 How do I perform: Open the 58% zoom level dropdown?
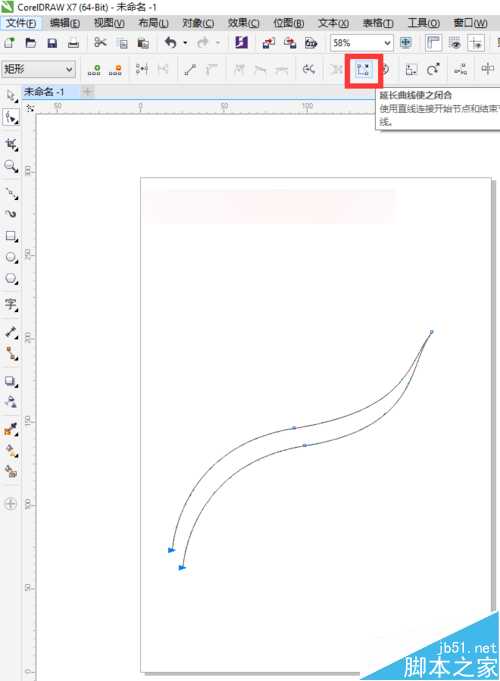[361, 43]
